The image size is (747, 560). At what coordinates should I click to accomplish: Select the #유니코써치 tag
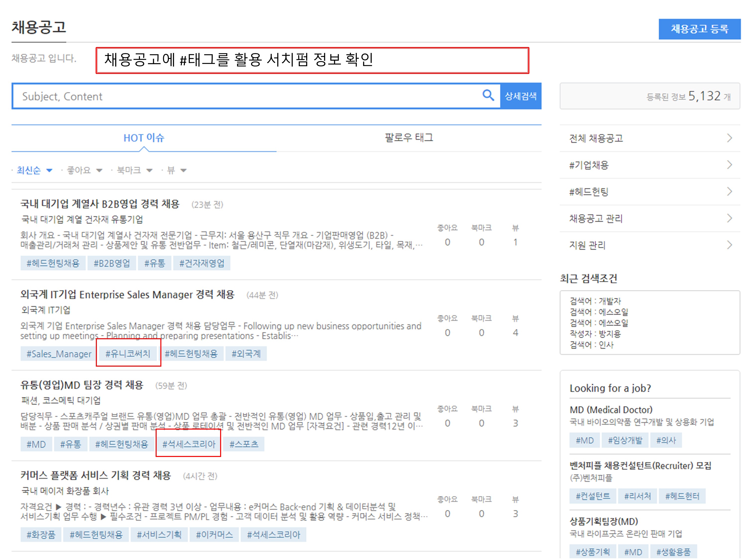pos(128,353)
